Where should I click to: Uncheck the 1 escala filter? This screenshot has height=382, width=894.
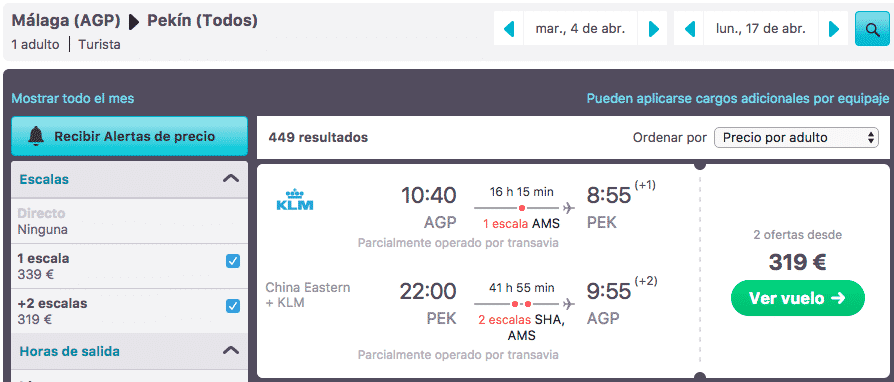click(x=233, y=261)
